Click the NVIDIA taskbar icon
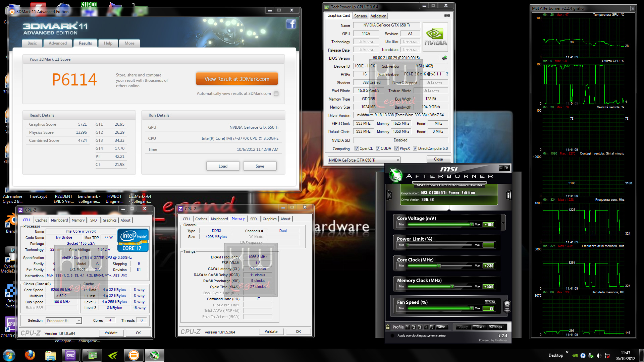 (113, 355)
